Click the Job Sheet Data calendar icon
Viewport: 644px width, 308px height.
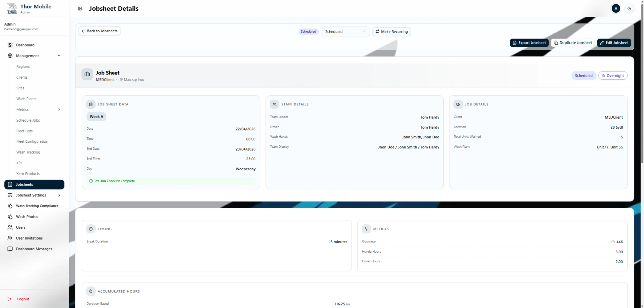(91, 104)
